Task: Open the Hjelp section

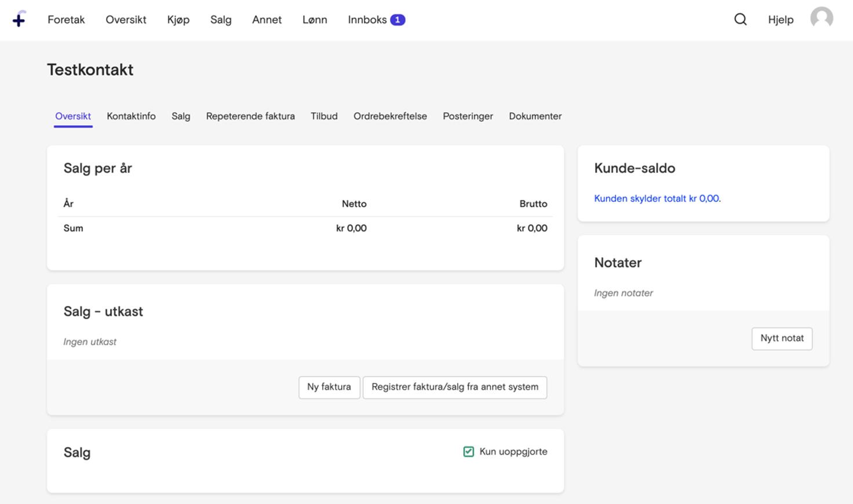Action: (781, 19)
